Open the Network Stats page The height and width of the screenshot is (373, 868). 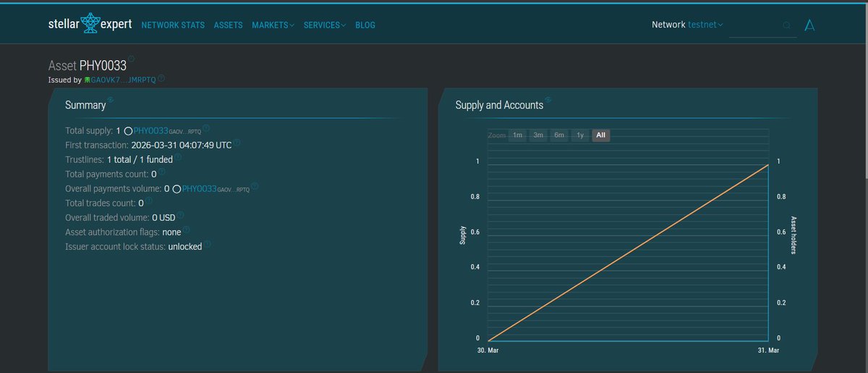[x=174, y=25]
